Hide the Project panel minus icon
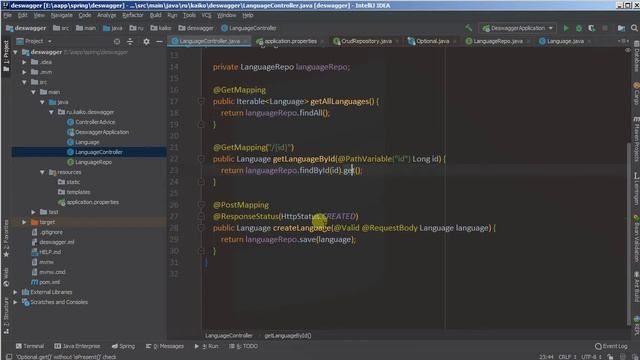The height and width of the screenshot is (360, 640). [x=159, y=42]
